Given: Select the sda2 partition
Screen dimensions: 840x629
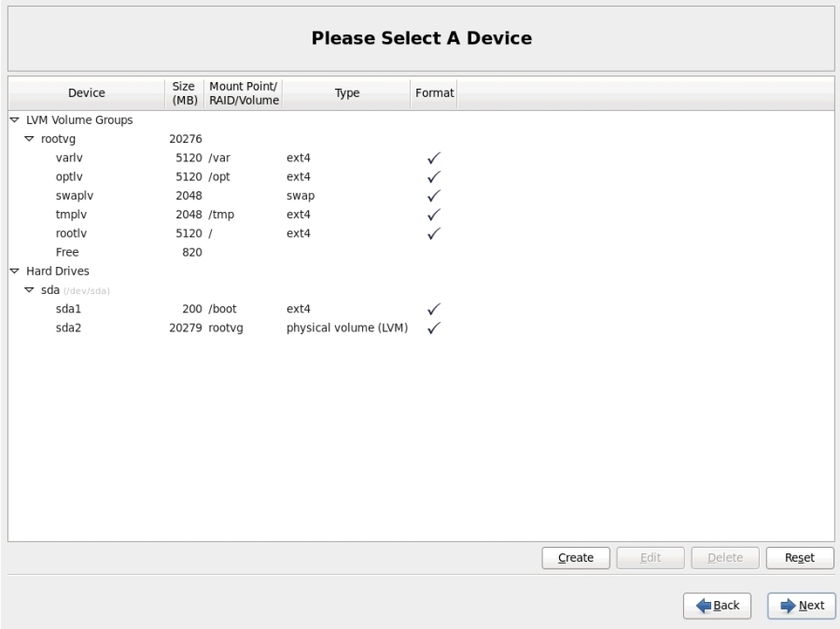Looking at the screenshot, I should click(x=68, y=328).
